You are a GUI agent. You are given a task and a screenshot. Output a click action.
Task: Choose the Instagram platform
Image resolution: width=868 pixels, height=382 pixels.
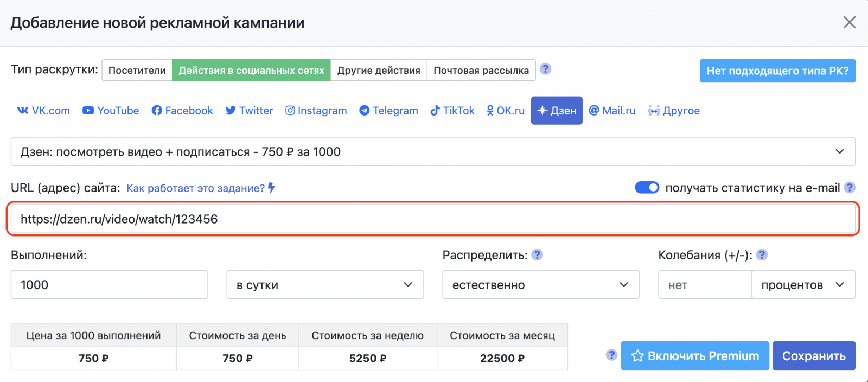coord(316,111)
